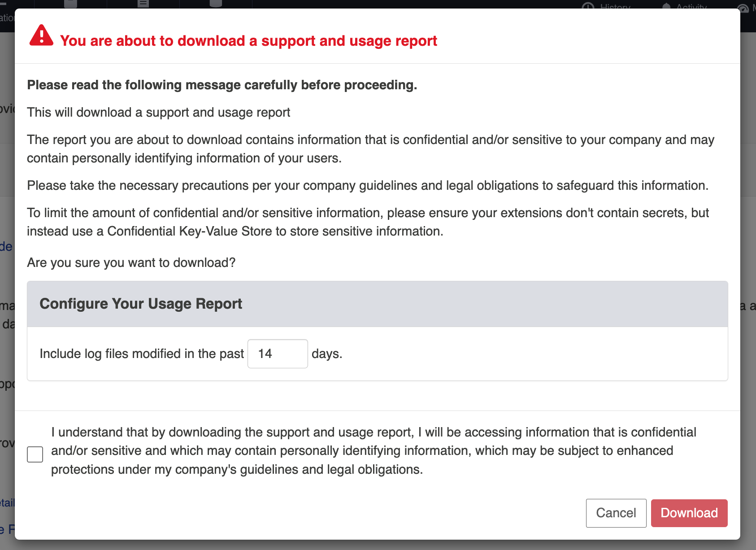Click the cut-off blue "etail" link behind dialog
The height and width of the screenshot is (550, 756).
[7, 503]
